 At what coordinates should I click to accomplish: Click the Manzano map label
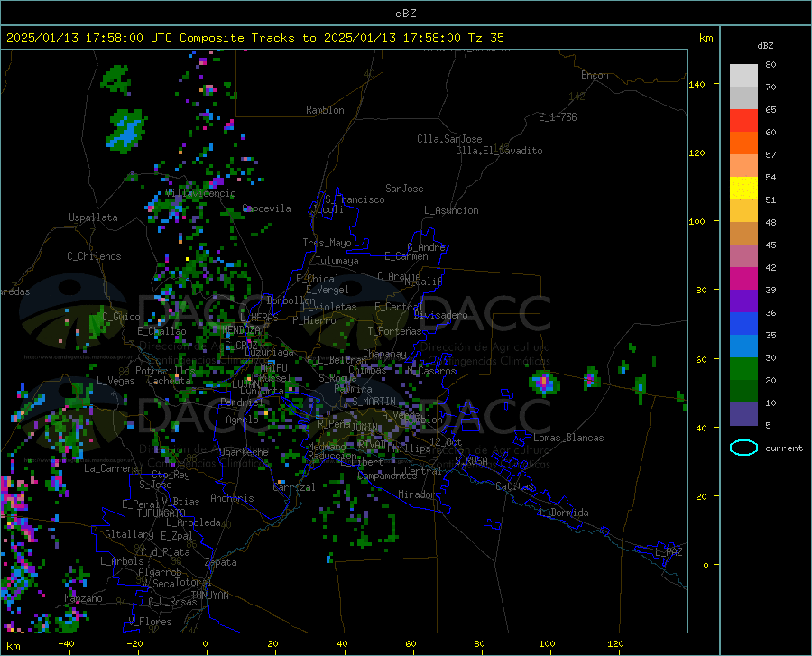[x=83, y=598]
